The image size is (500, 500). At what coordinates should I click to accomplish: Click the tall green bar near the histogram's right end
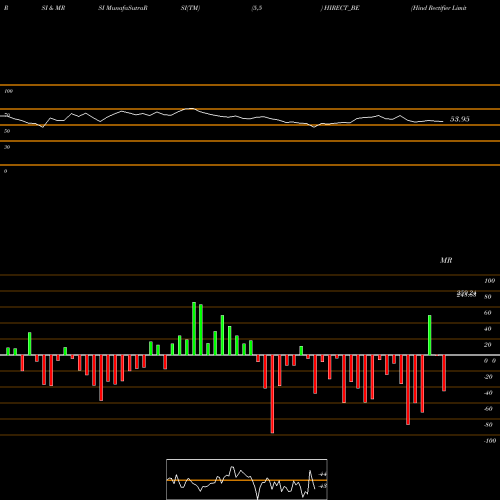point(430,335)
